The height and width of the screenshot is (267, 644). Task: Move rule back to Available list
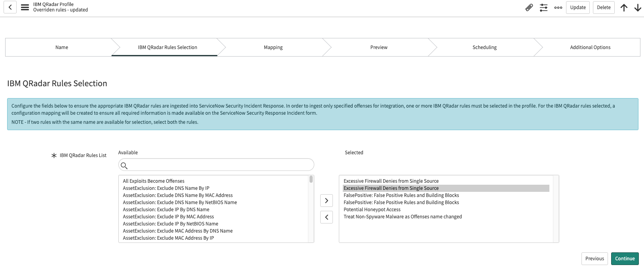pyautogui.click(x=327, y=217)
